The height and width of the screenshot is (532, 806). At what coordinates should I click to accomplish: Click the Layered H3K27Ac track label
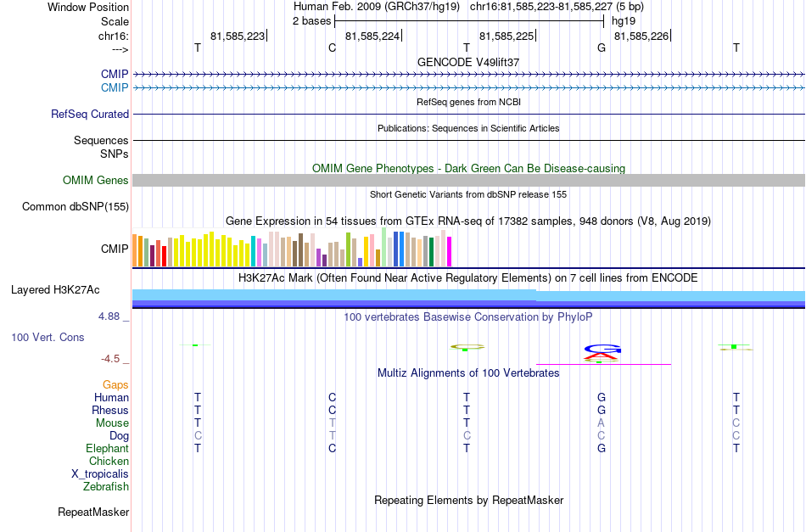point(55,290)
